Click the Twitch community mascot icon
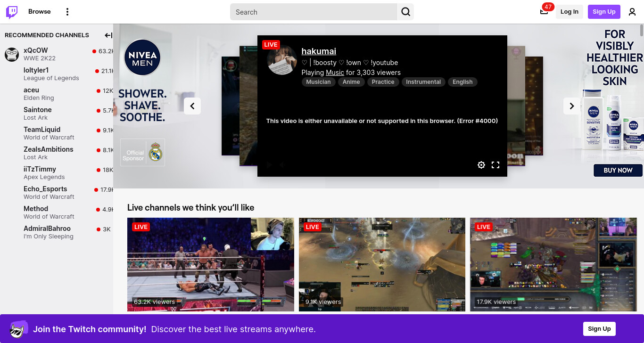This screenshot has height=343, width=644. [x=19, y=329]
